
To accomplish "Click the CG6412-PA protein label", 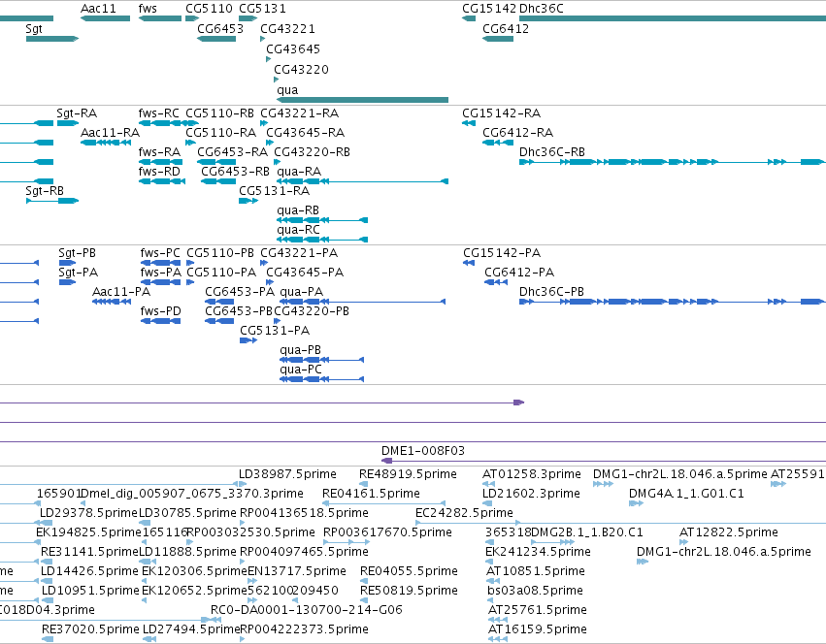I will 519,273.
